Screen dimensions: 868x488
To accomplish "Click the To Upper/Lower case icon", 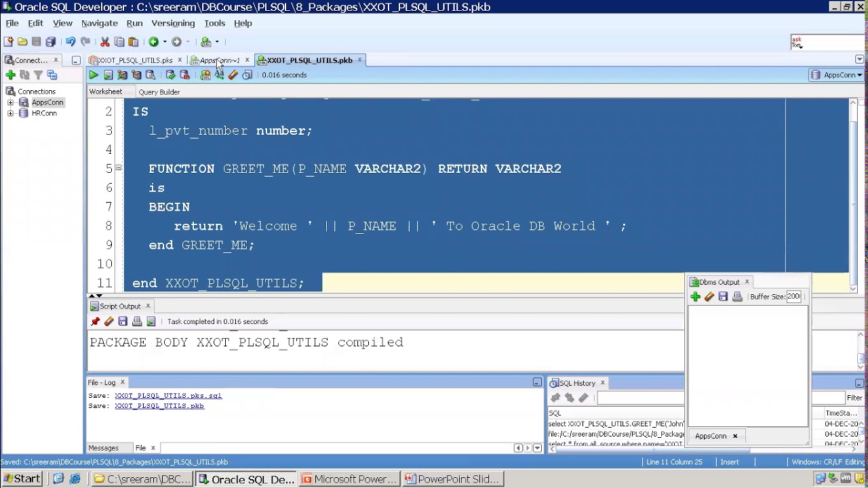I will (x=219, y=75).
